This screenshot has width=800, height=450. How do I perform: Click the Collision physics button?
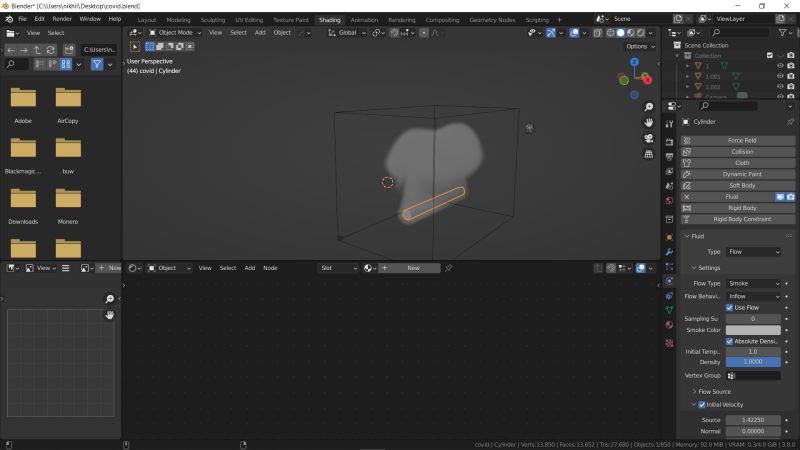pos(738,152)
